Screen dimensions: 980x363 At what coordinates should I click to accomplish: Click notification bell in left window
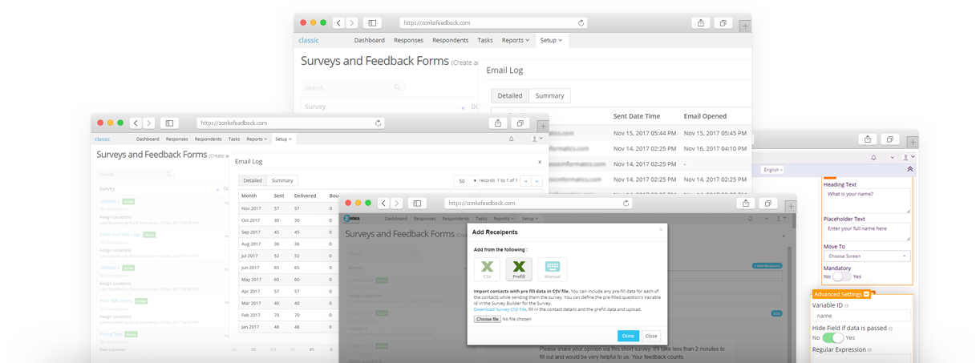512,139
